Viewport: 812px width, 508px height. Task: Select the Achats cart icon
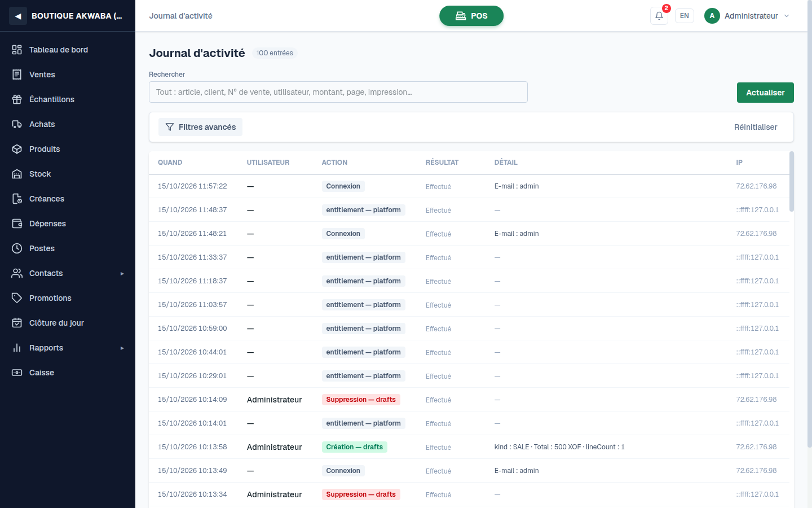pyautogui.click(x=17, y=124)
